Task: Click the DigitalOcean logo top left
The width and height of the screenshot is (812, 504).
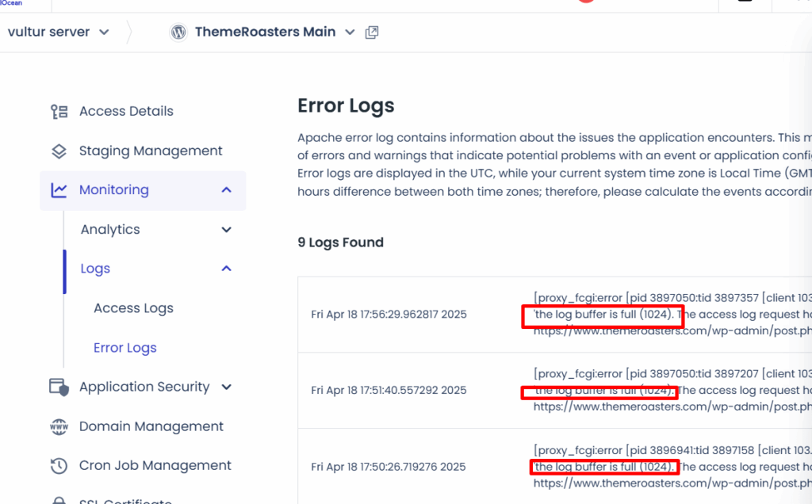Action: [13, 4]
